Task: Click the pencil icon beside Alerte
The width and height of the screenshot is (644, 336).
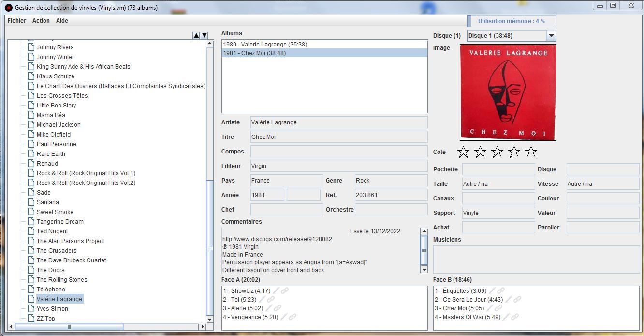Action: pos(269,308)
